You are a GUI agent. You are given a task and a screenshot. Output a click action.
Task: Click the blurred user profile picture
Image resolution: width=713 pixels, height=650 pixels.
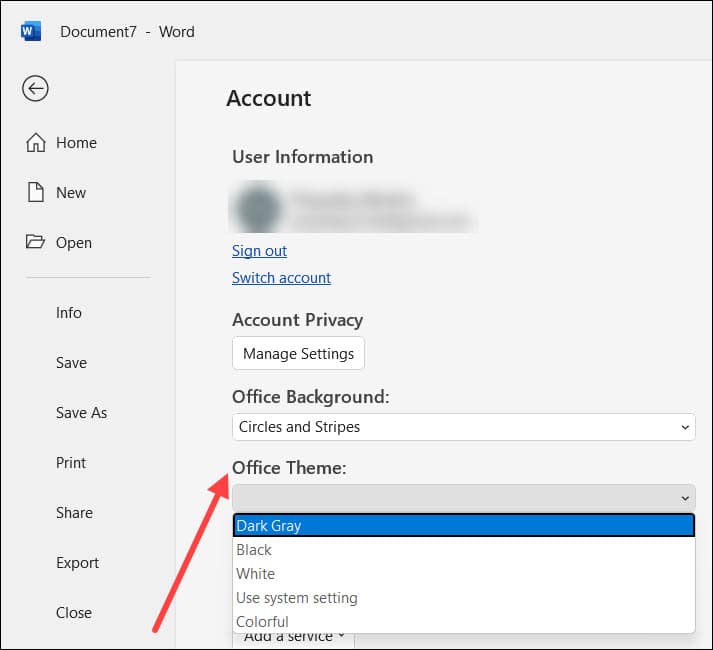pyautogui.click(x=257, y=207)
